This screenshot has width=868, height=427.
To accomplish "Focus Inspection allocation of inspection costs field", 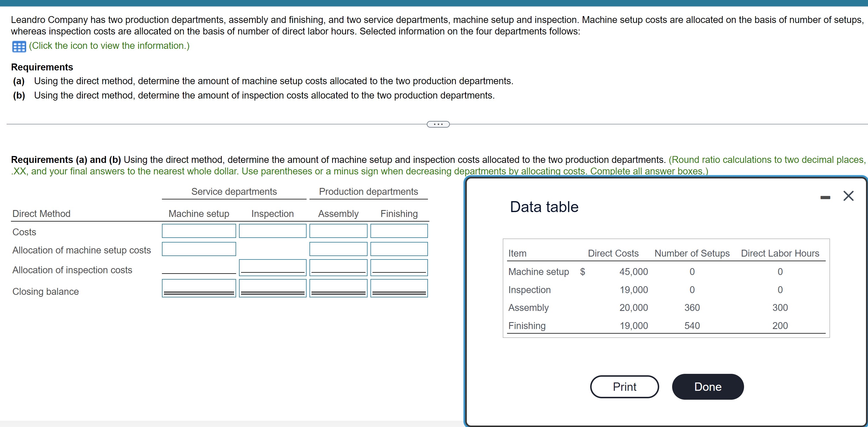I will (x=272, y=267).
